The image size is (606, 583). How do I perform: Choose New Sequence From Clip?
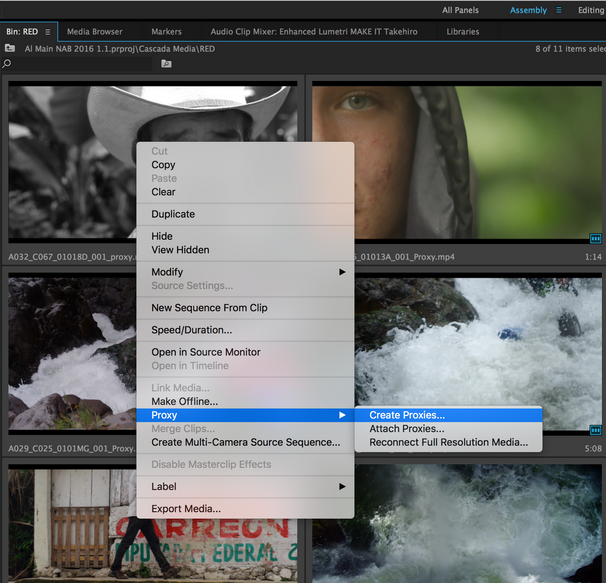point(245,308)
